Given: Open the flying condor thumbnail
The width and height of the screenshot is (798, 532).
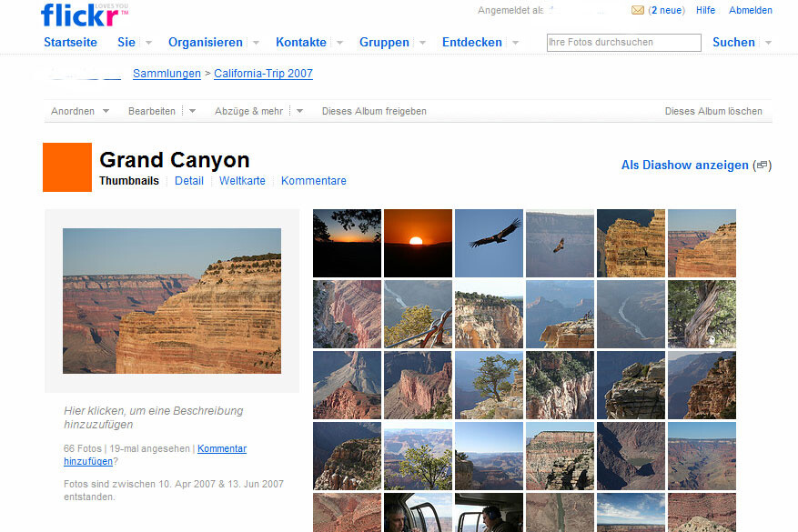Looking at the screenshot, I should tap(489, 243).
